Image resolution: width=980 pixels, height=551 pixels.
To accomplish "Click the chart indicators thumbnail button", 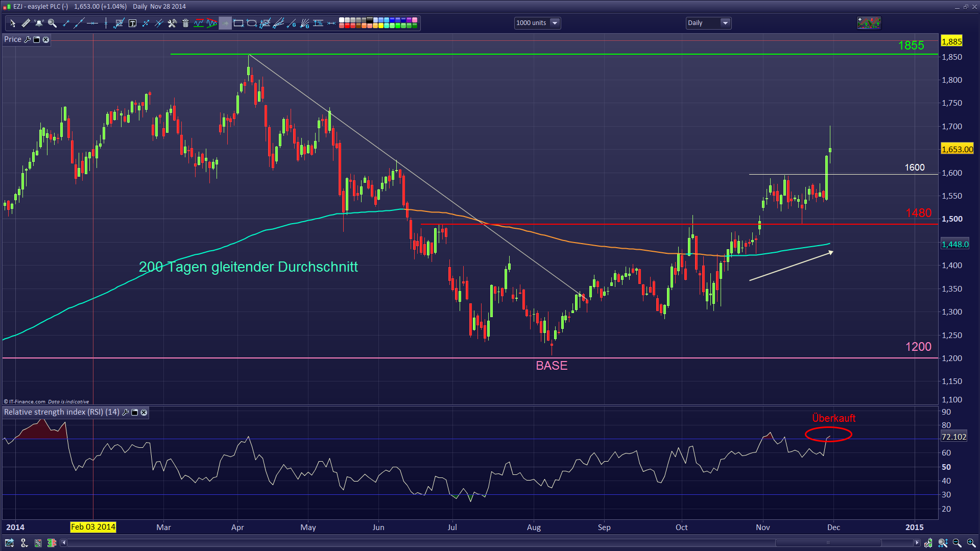I will 869,23.
